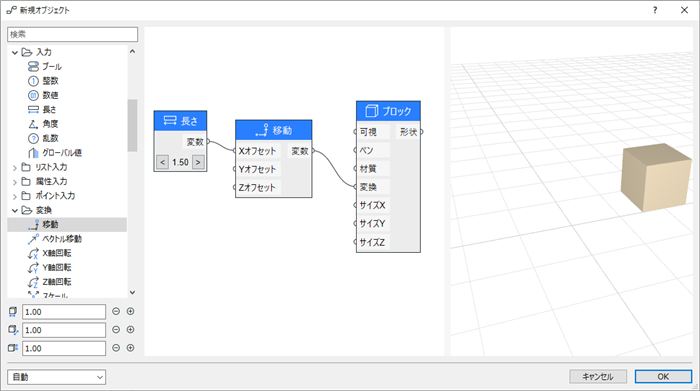700x391 pixels.
Task: Decrease the 長さ node value with left arrow
Action: coord(162,162)
